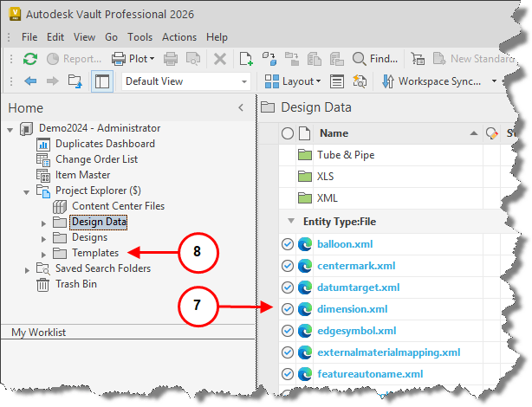The height and width of the screenshot is (407, 532).
Task: Collapse the Demo2024 - Administrator node
Action: (x=10, y=130)
